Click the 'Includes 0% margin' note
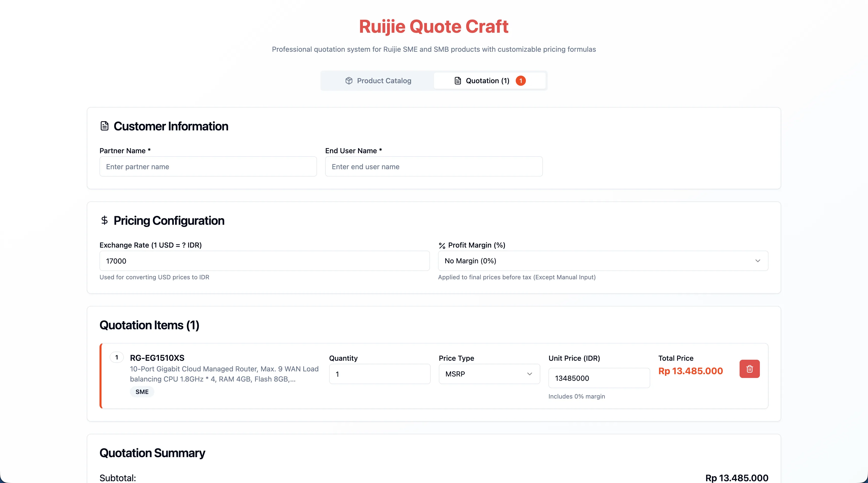This screenshot has height=483, width=868. (x=577, y=396)
